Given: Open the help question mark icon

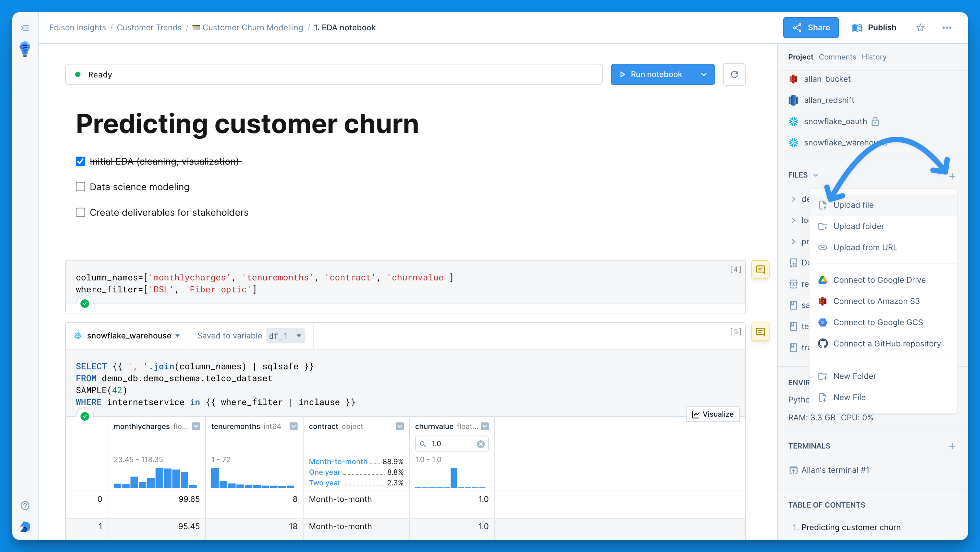Looking at the screenshot, I should point(25,505).
